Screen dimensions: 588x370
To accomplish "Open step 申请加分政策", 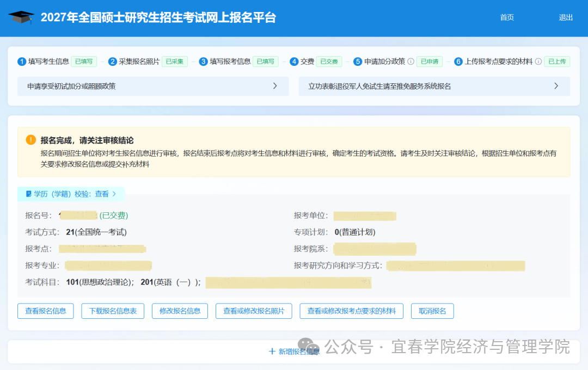I will pyautogui.click(x=384, y=61).
